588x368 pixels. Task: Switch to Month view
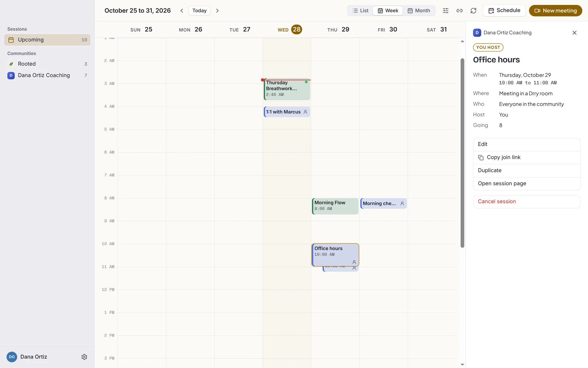pyautogui.click(x=419, y=10)
